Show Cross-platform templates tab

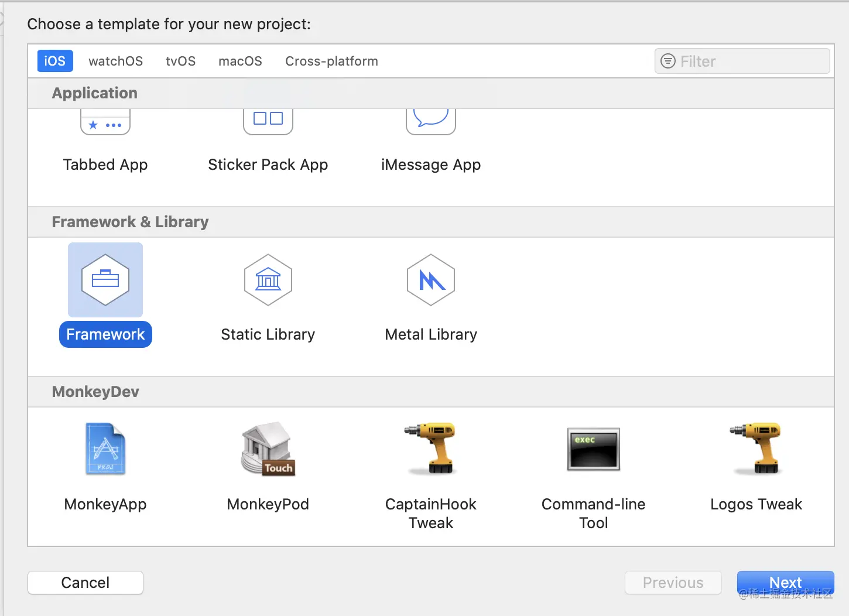331,61
